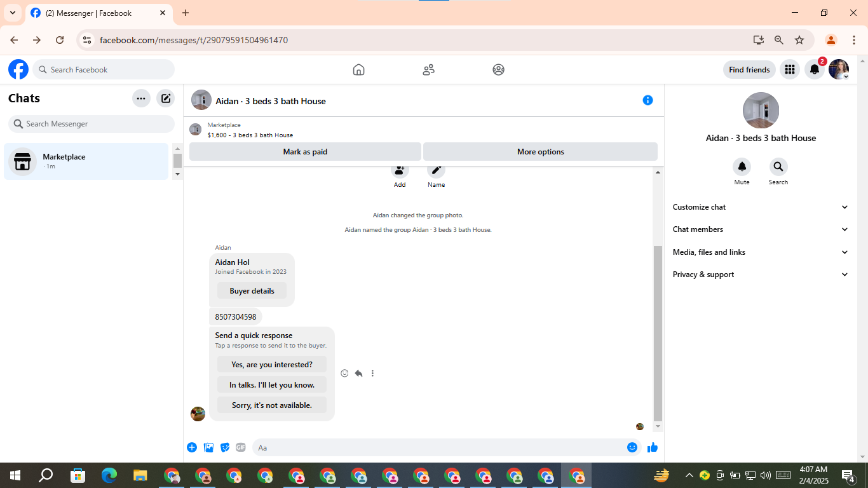Open the Windows Start menu

15,475
